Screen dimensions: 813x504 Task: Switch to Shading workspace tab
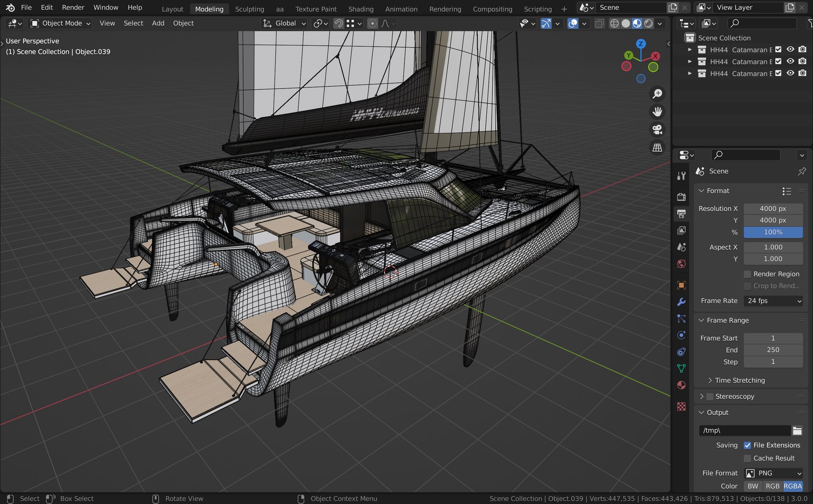point(361,9)
